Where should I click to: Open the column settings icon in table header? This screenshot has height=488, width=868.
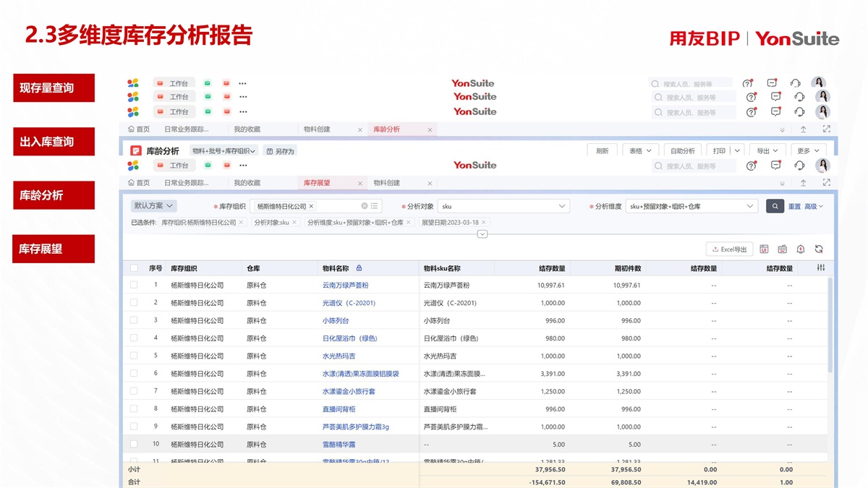(x=821, y=268)
